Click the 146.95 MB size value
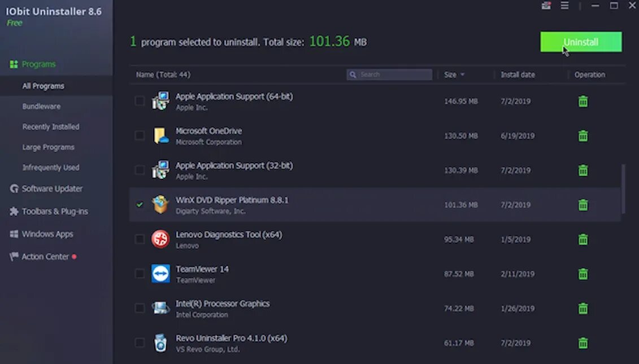The height and width of the screenshot is (364, 639). [x=461, y=101]
